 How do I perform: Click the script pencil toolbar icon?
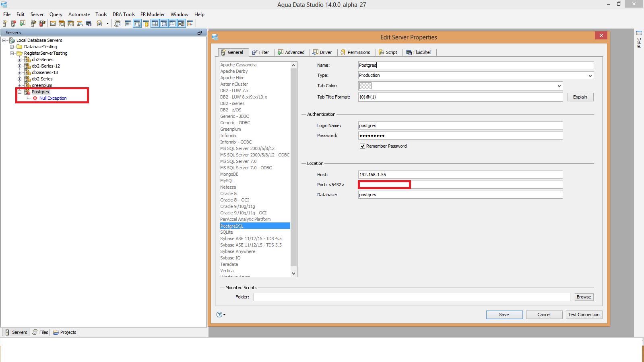point(99,24)
